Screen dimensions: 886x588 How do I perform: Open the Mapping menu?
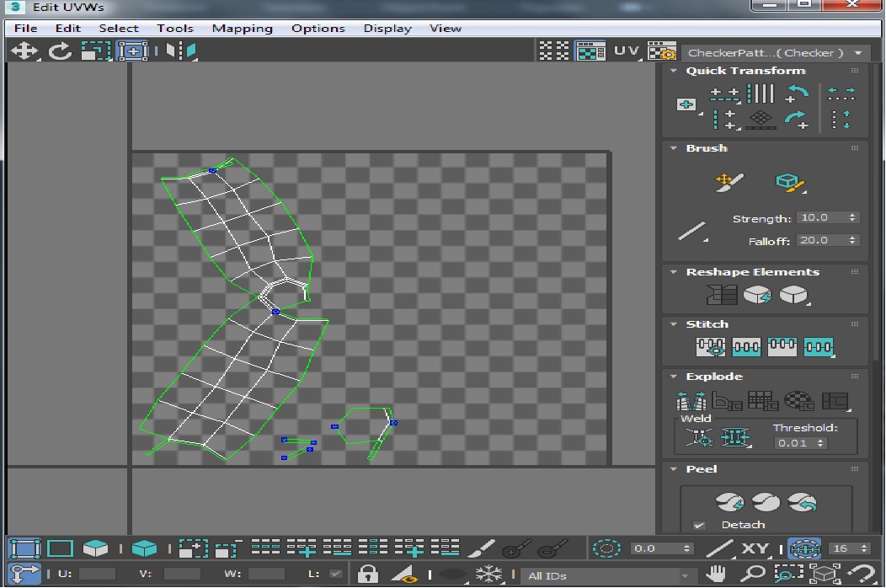242,28
